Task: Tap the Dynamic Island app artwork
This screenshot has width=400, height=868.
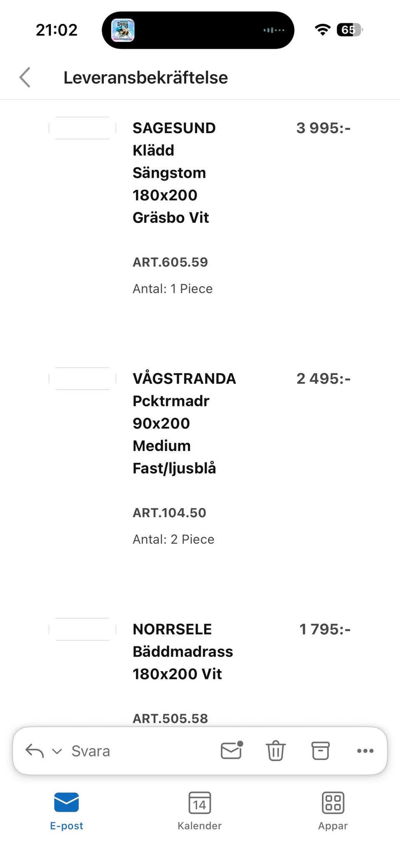Action: coord(123,30)
